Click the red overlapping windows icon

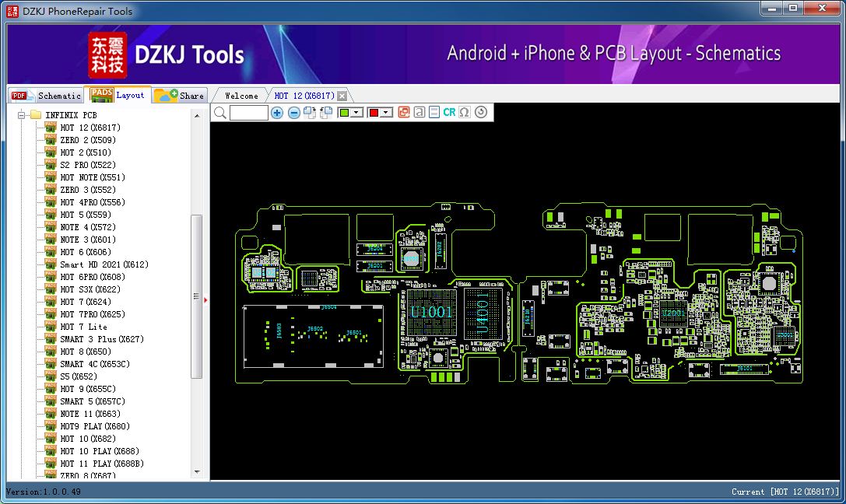[x=404, y=112]
